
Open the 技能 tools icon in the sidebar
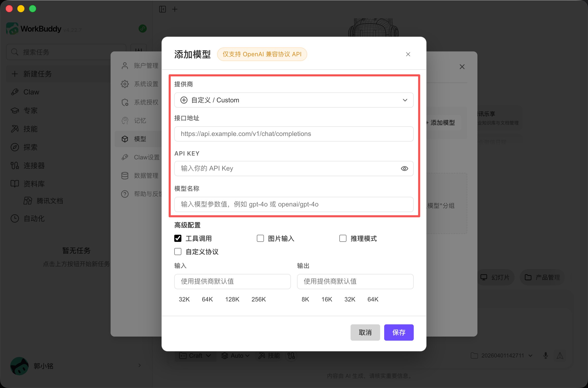15,129
